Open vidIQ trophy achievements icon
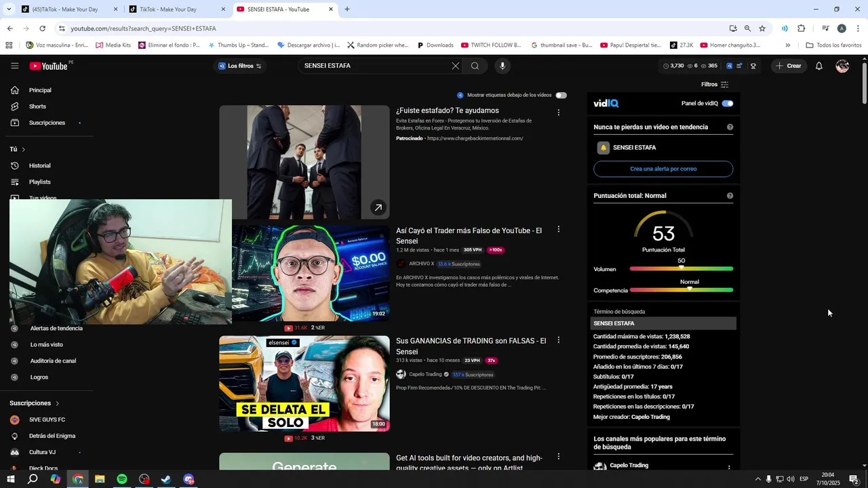This screenshot has width=868, height=488. click(x=753, y=66)
